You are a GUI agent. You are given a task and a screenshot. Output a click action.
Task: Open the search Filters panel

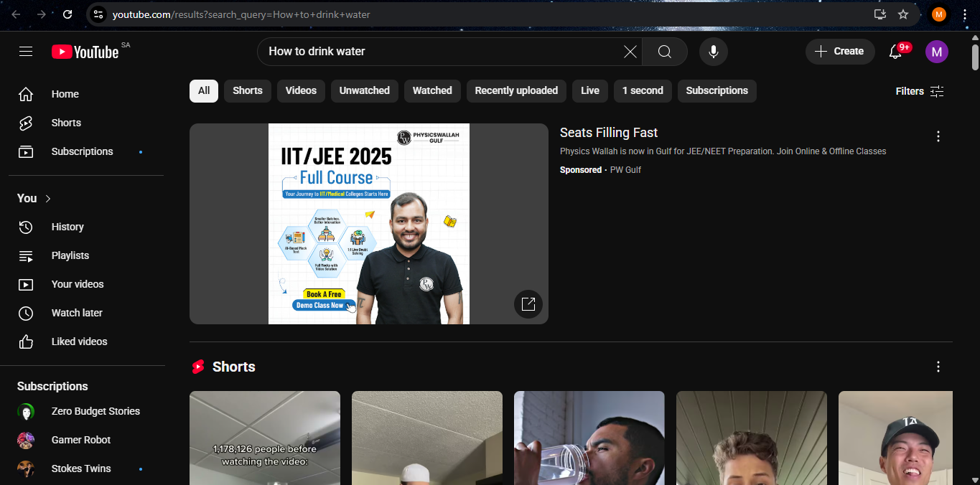(x=920, y=91)
